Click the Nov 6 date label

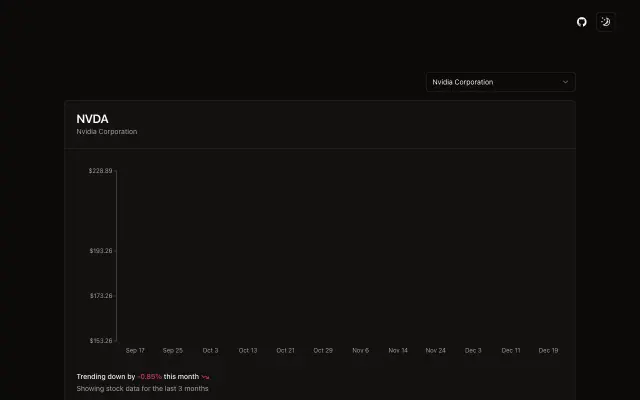(x=360, y=350)
